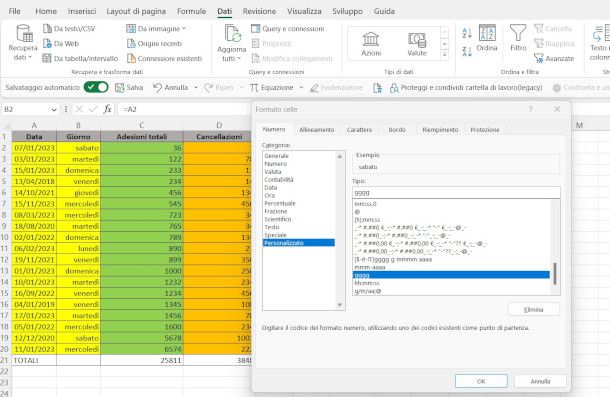Click the Tipo format code field
610x397 pixels.
click(x=456, y=192)
